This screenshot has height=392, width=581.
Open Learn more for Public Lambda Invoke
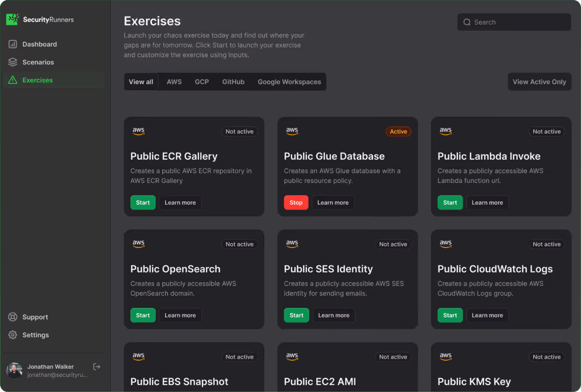(x=487, y=202)
